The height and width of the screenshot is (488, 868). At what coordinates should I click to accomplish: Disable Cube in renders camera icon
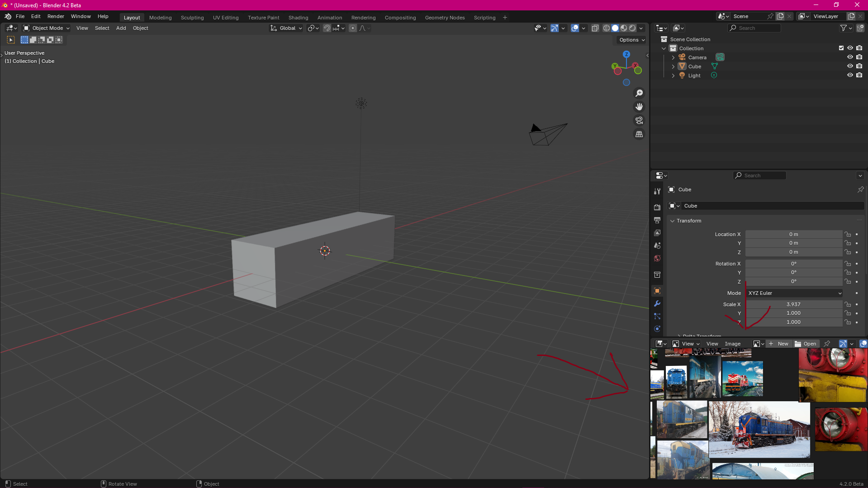pyautogui.click(x=859, y=66)
